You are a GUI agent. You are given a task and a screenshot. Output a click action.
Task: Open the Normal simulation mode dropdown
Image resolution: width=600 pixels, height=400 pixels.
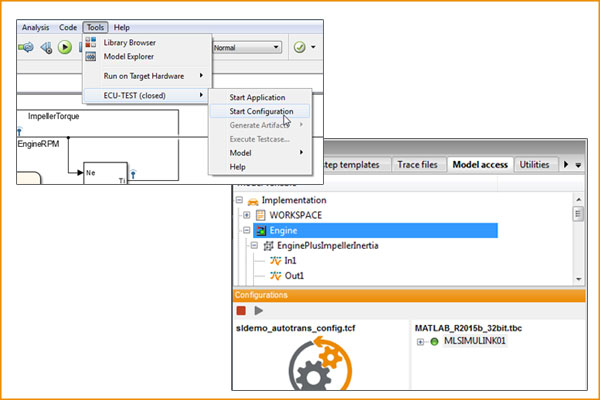(246, 47)
